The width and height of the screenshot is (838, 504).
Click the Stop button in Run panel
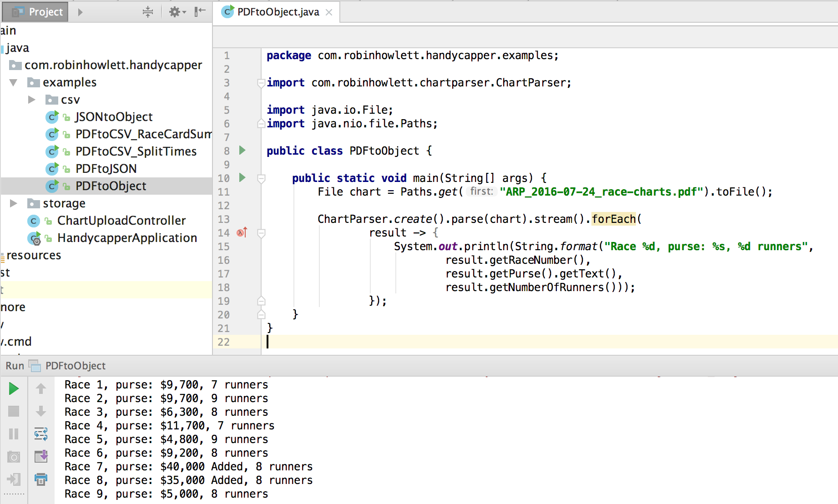pos(14,411)
